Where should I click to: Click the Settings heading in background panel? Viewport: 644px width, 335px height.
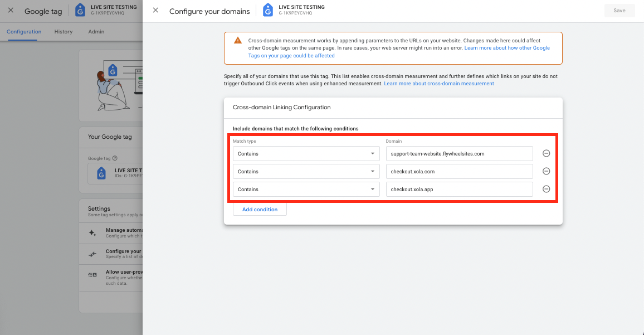coord(99,208)
